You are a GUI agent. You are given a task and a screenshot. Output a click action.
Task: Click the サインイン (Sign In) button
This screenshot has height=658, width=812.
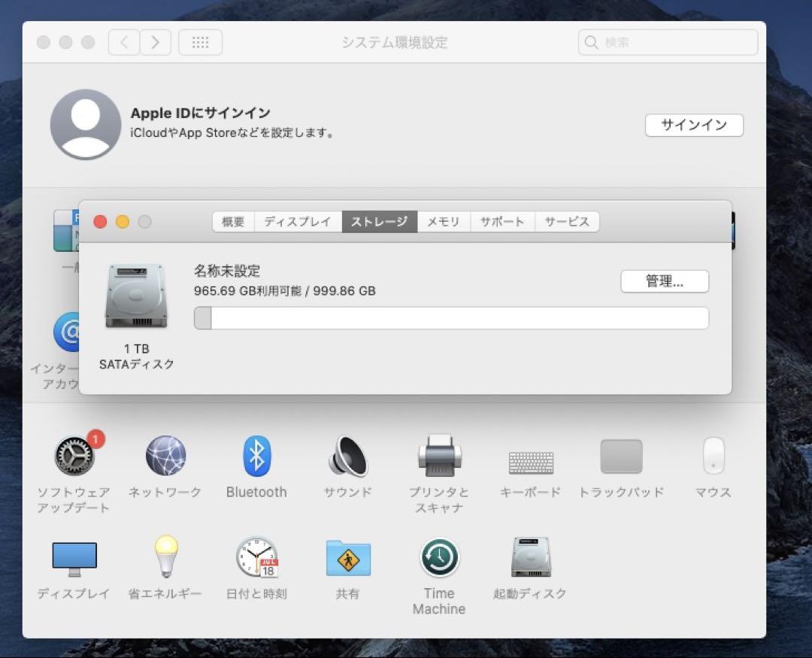point(694,125)
